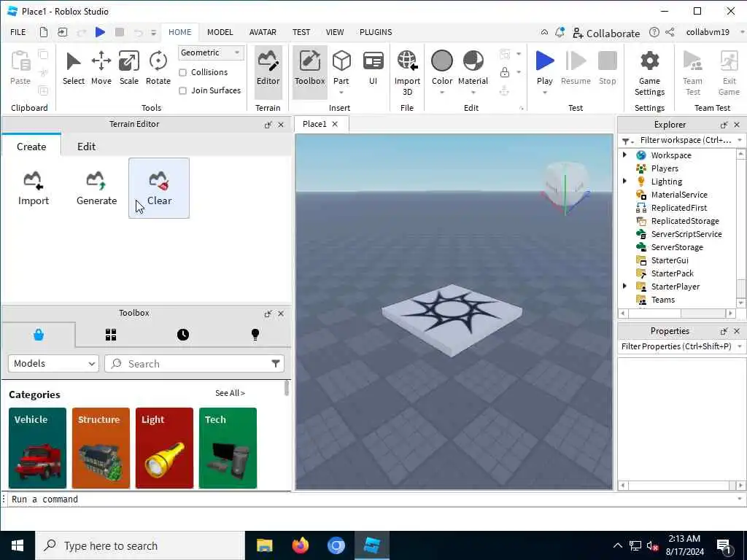Click the Collaborate button
The image size is (747, 560).
coord(606,33)
